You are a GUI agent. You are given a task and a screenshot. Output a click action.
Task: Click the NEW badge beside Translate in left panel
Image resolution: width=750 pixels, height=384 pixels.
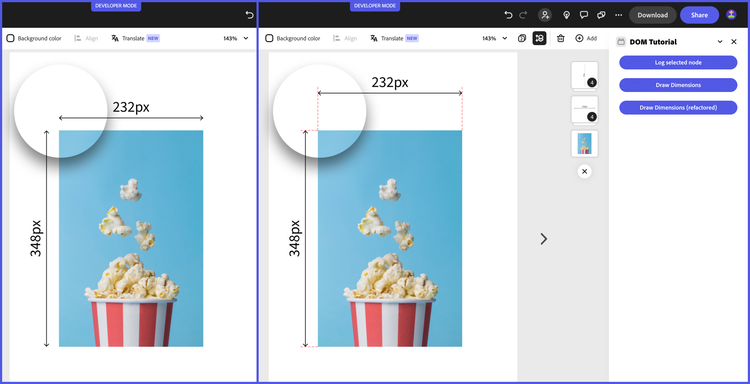153,38
